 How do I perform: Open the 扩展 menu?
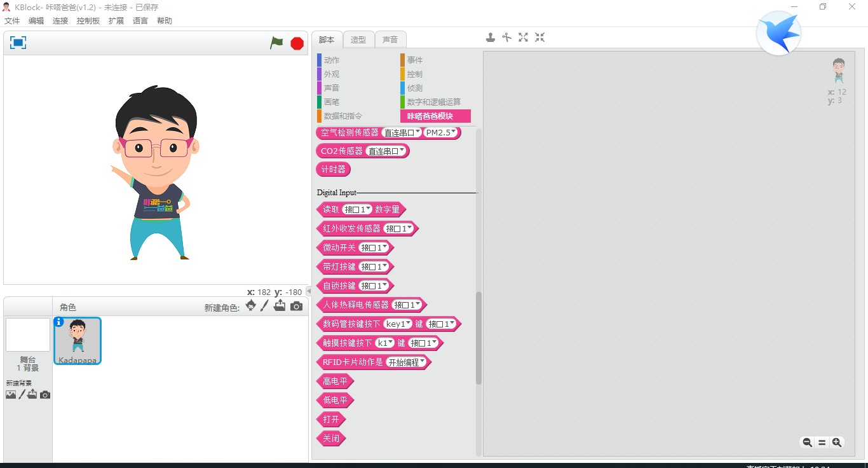coord(116,20)
